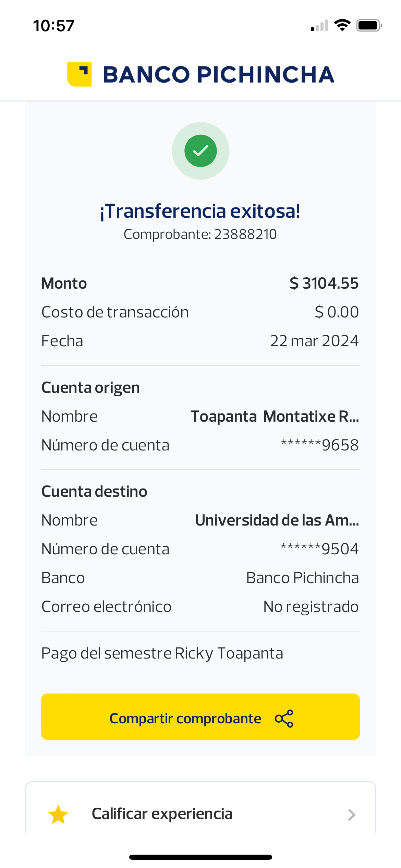Tap the destination account number ending 9504
Image resolution: width=401 pixels, height=868 pixels.
(319, 549)
